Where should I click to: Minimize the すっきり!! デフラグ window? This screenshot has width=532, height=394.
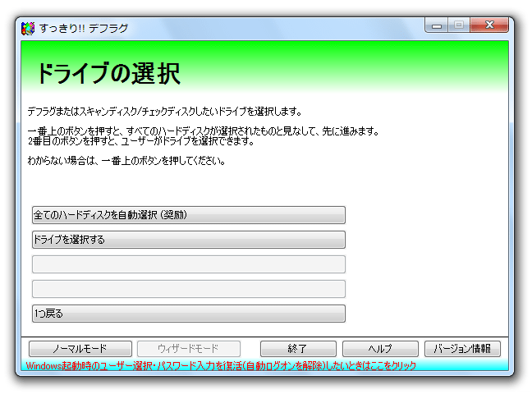click(x=436, y=25)
